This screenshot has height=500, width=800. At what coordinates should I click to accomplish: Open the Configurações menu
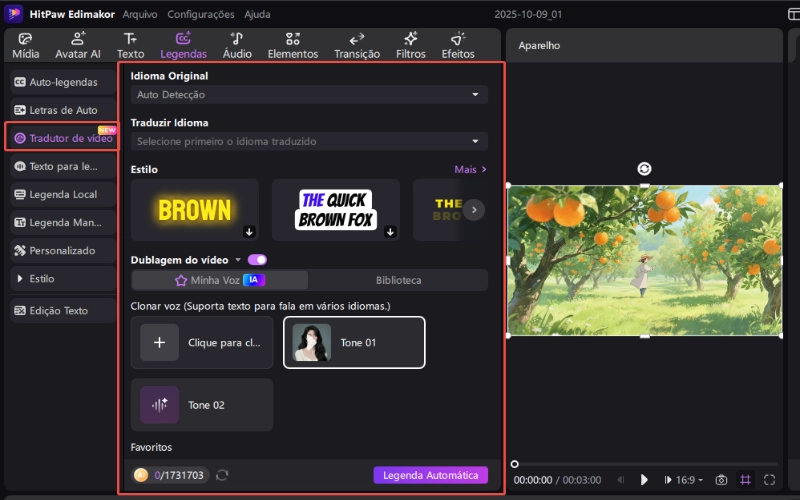200,15
